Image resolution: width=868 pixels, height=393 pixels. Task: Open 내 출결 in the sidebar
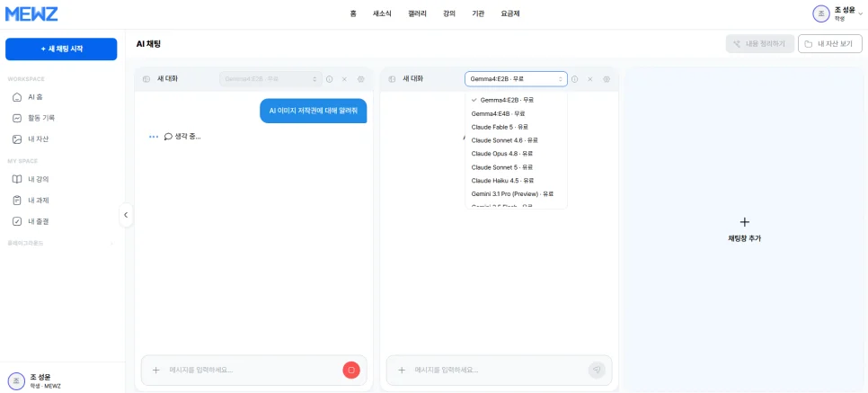(61, 221)
